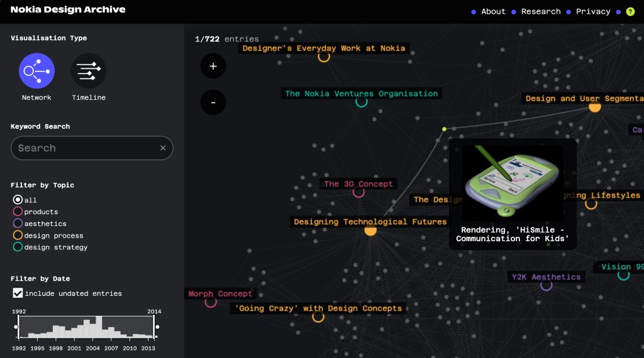Click the filled orange circle under Design and User Segmentation
644x358 pixels.
pos(595,107)
